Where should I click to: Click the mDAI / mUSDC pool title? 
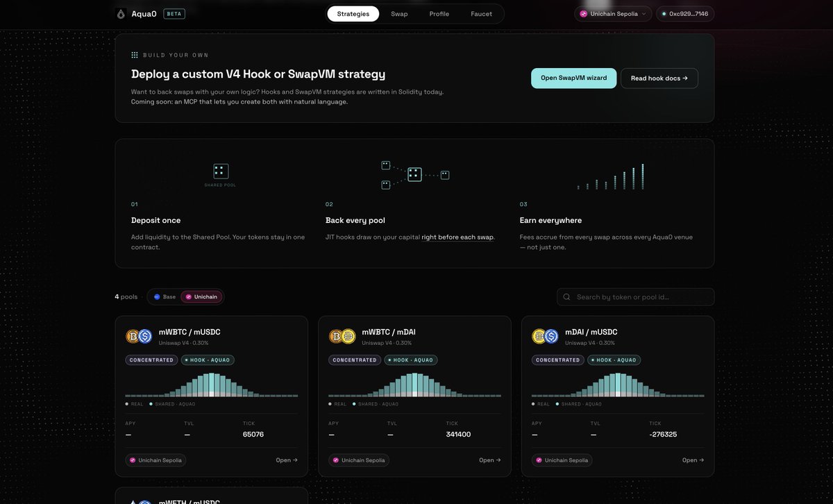tap(591, 333)
